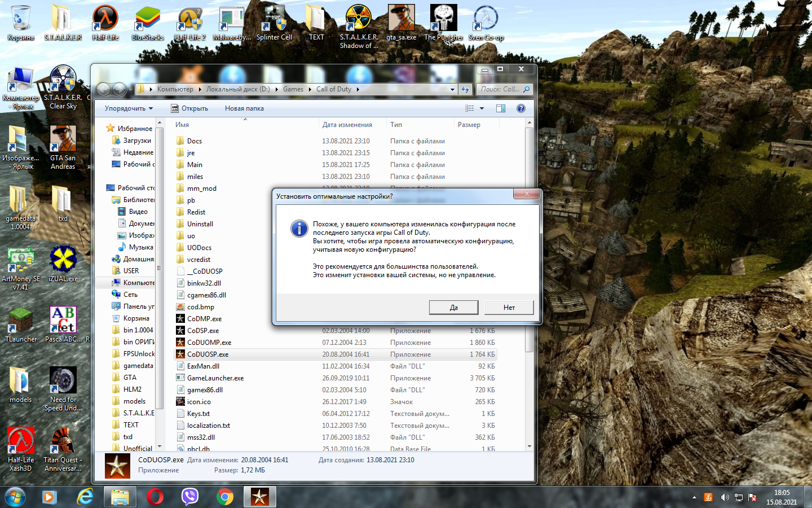Open the Splinter Cell desktop shortcut
Viewport: 812px width, 508px height.
[274, 23]
